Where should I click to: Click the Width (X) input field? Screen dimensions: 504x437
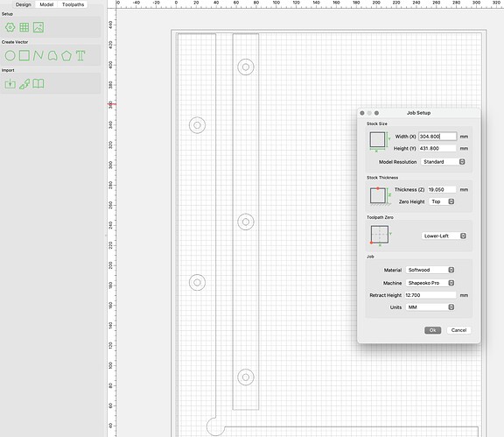[437, 137]
